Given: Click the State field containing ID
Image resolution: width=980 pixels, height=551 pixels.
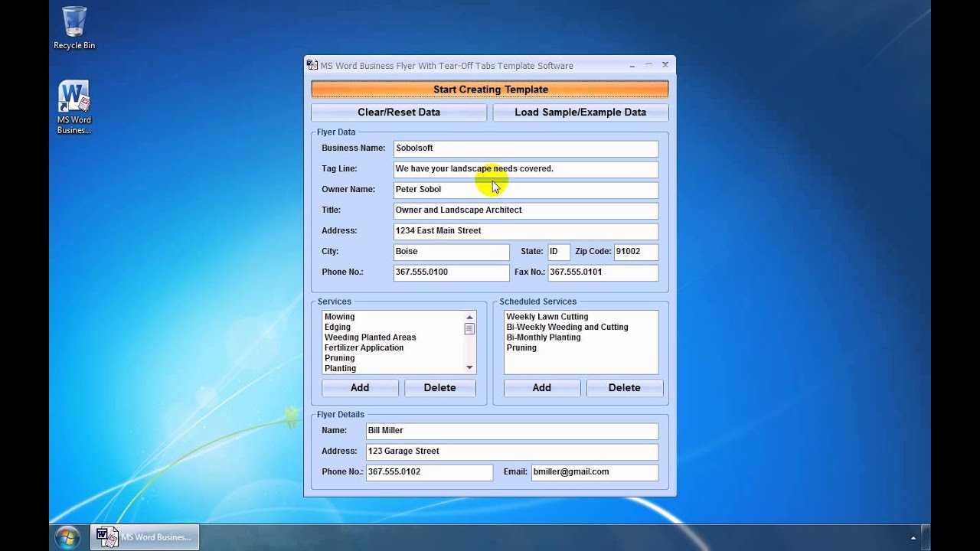Looking at the screenshot, I should [559, 252].
